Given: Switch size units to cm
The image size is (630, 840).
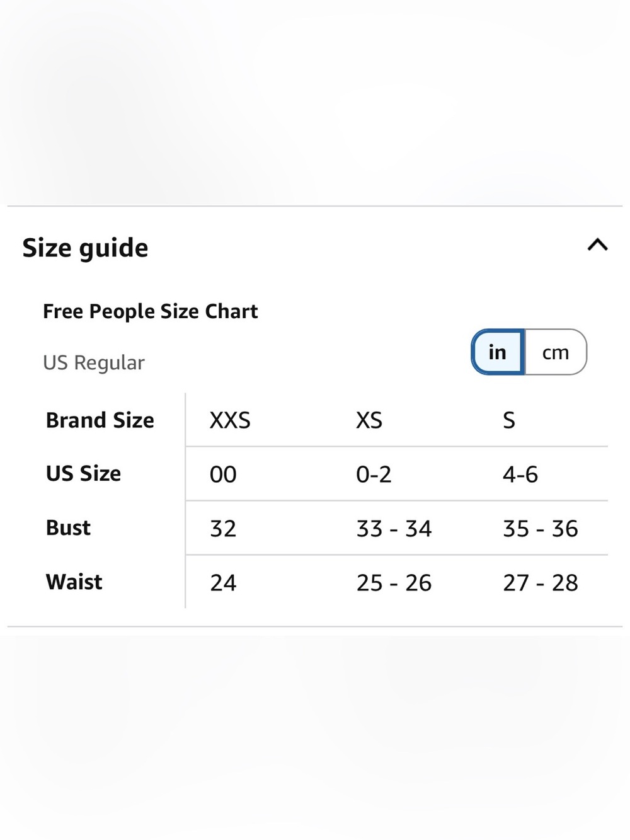Looking at the screenshot, I should coord(556,352).
